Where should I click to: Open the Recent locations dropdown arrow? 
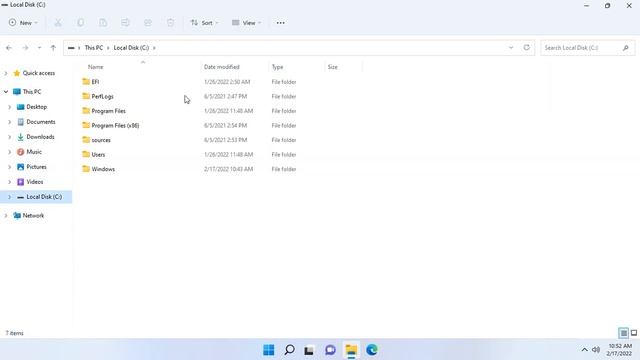click(x=39, y=48)
